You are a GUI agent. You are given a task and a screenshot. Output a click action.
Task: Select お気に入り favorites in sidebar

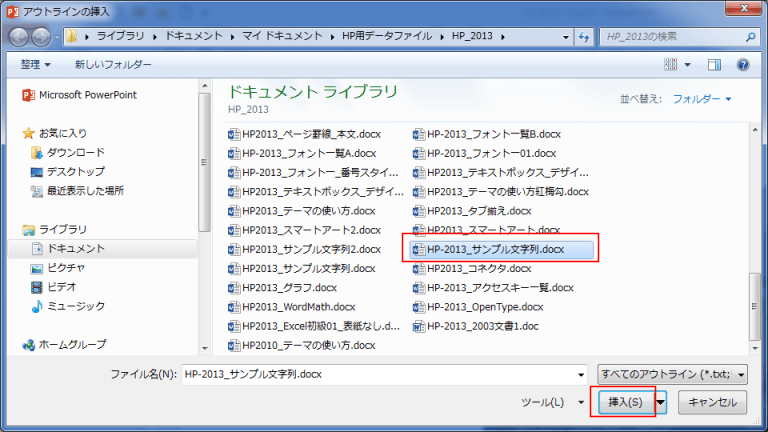coord(55,133)
